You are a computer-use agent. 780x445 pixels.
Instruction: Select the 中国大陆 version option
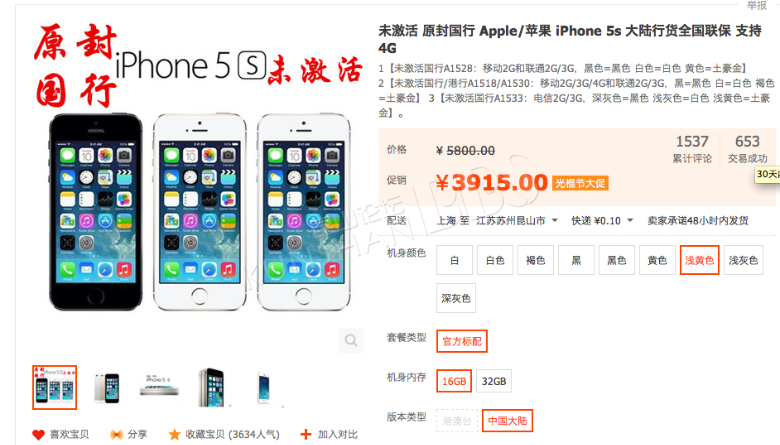[507, 421]
